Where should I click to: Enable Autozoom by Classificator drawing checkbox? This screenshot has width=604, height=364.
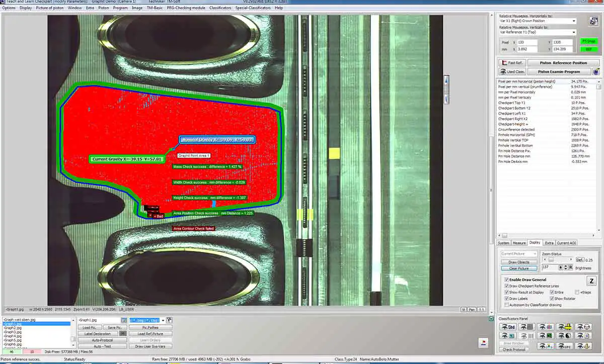point(506,305)
